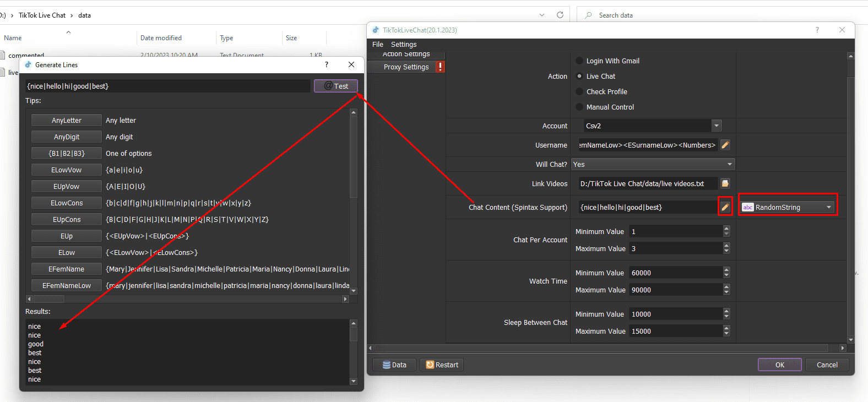This screenshot has width=868, height=402.
Task: Open address bar history dropdown in File Explorer
Action: click(x=542, y=15)
